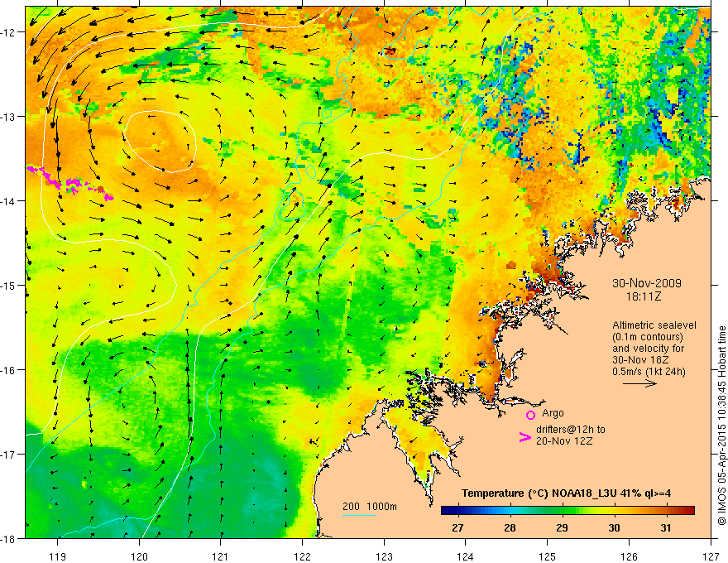Click the dark red end of color bar
Image resolution: width=728 pixels, height=563 pixels.
(x=691, y=511)
